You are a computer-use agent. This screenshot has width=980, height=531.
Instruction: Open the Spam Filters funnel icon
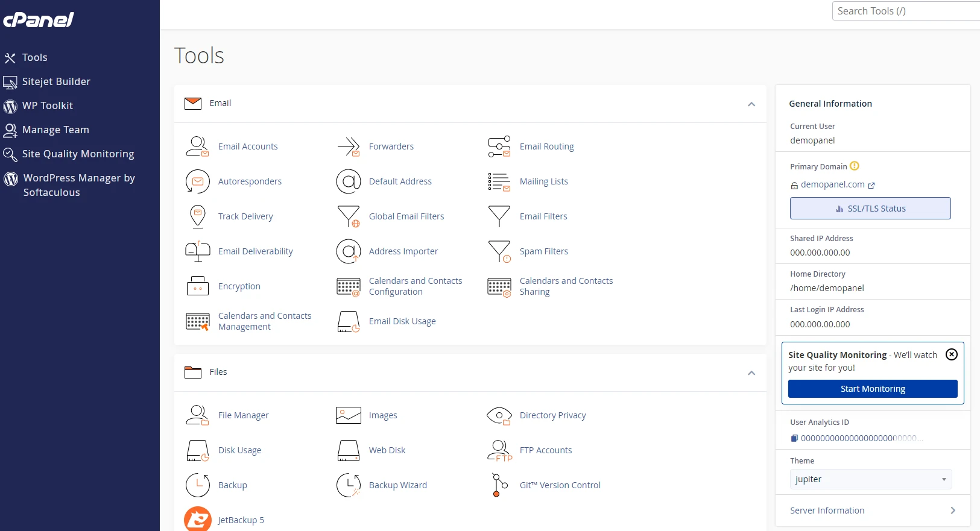499,251
